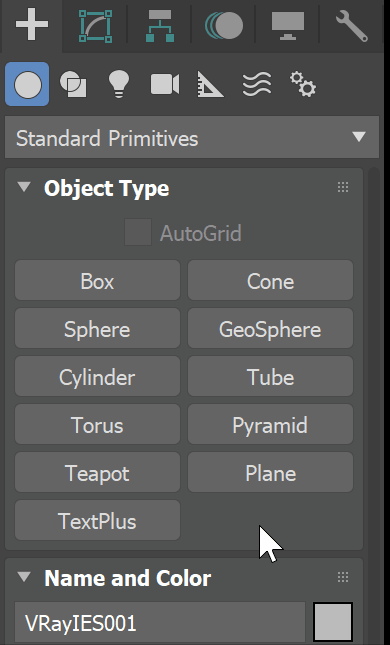Open the Standard Primitives dropdown

point(192,137)
